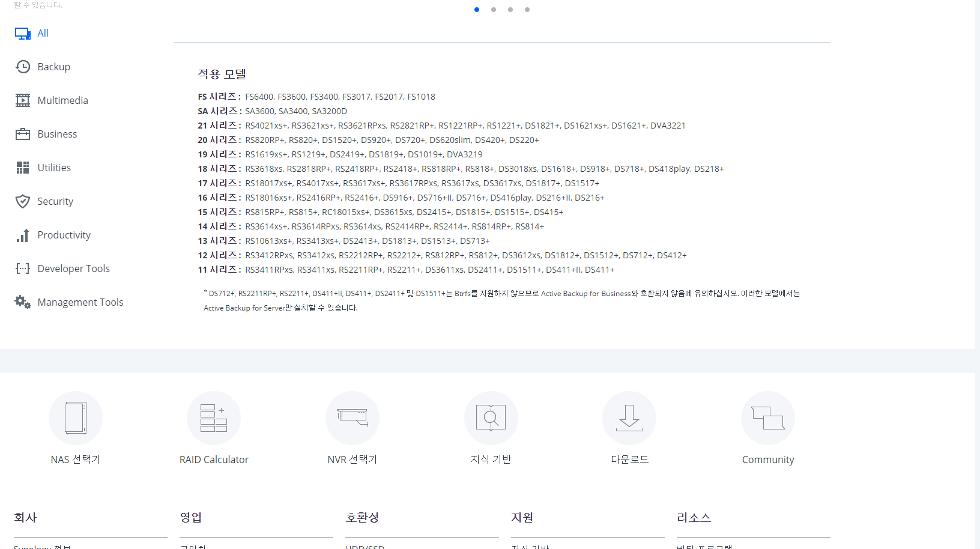This screenshot has height=549, width=980.
Task: Click the RAID Calculator text link
Action: pyautogui.click(x=214, y=460)
